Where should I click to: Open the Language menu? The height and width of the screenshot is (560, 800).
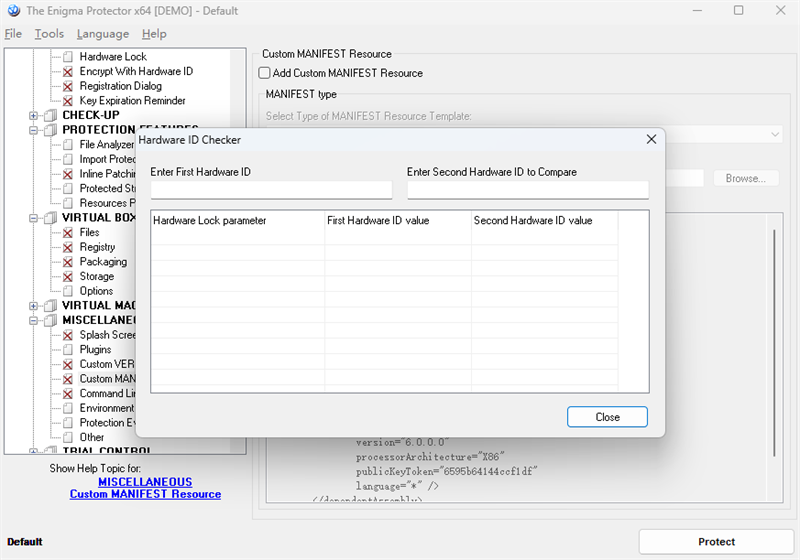click(103, 34)
